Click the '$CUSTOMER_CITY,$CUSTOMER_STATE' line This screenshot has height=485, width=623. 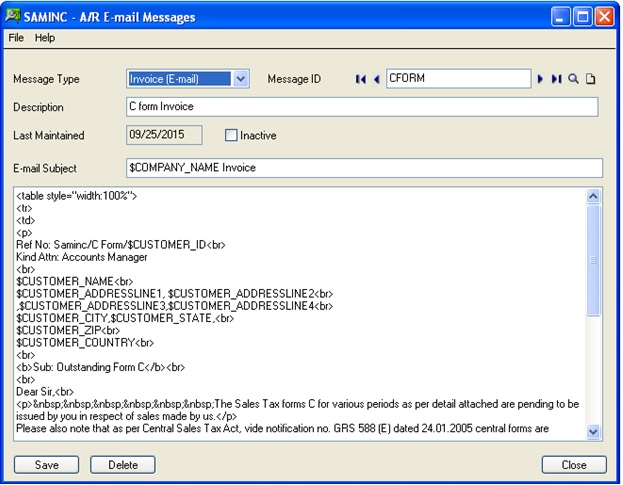(x=125, y=318)
